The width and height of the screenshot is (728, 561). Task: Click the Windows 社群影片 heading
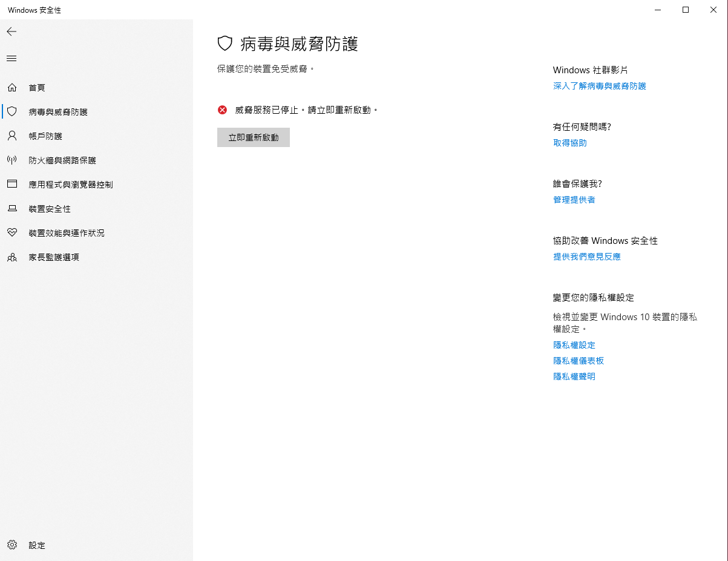(591, 70)
